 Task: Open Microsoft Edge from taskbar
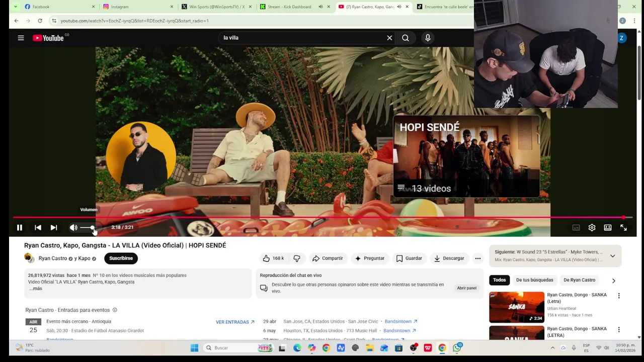click(x=297, y=348)
